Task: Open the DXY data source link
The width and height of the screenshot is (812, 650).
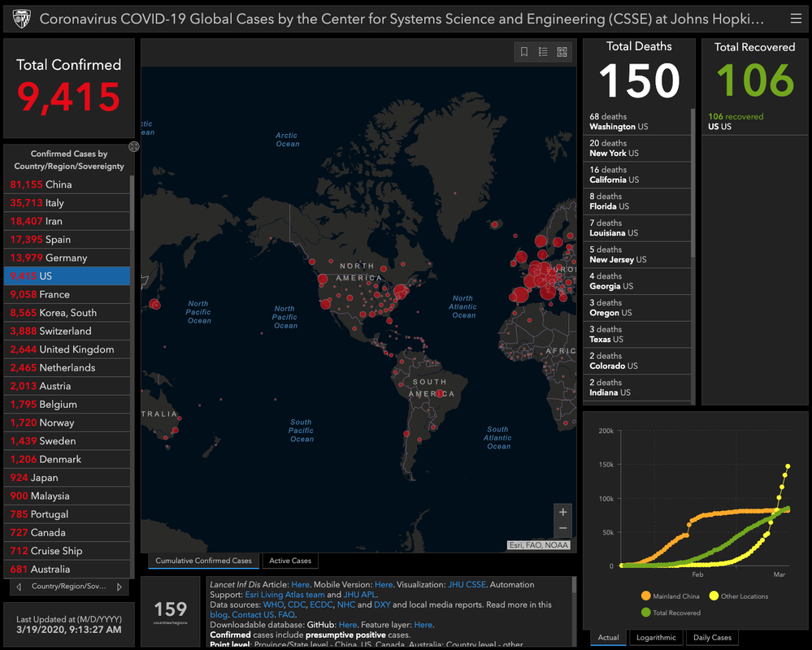Action: (382, 604)
